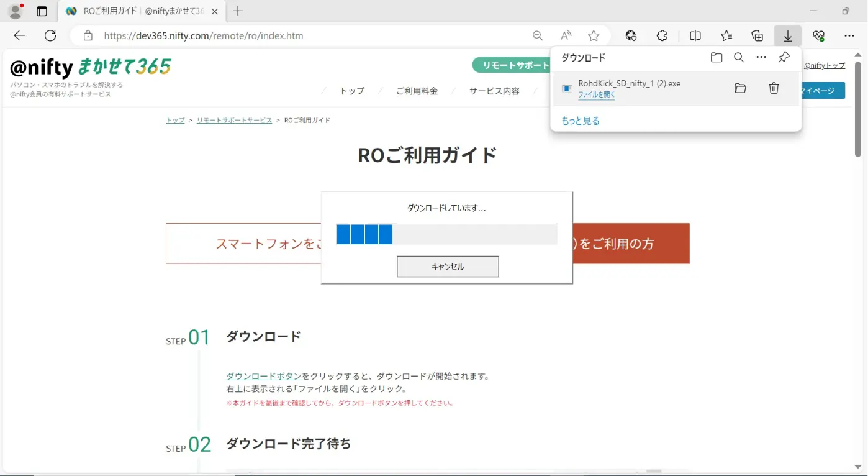
Task: Open the トップ navigation item
Action: [x=352, y=91]
